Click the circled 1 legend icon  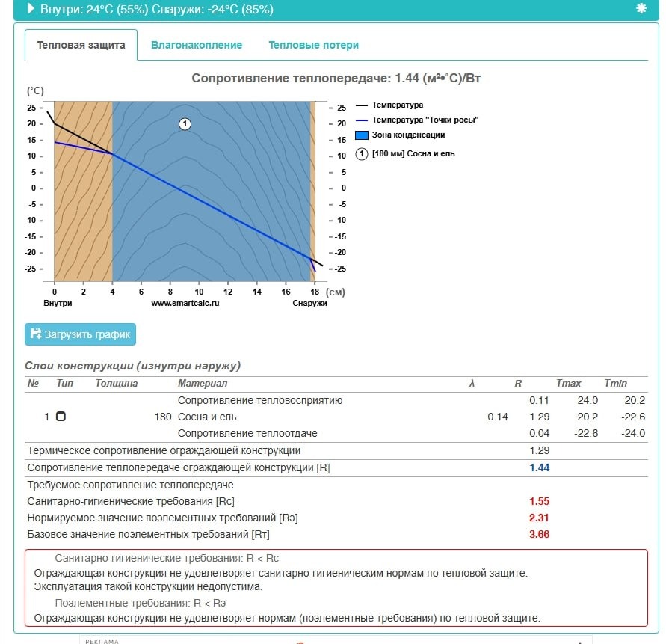tap(361, 154)
